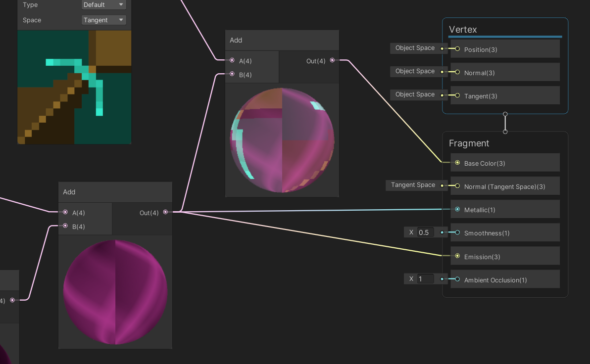The width and height of the screenshot is (590, 364).
Task: Open the Space dropdown showing Tangent
Action: pos(103,20)
